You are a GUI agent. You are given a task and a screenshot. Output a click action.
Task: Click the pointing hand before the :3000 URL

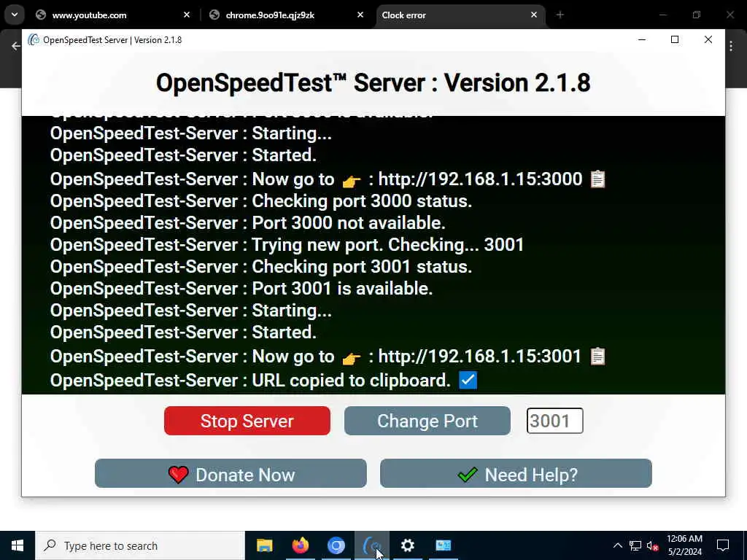coord(352,181)
